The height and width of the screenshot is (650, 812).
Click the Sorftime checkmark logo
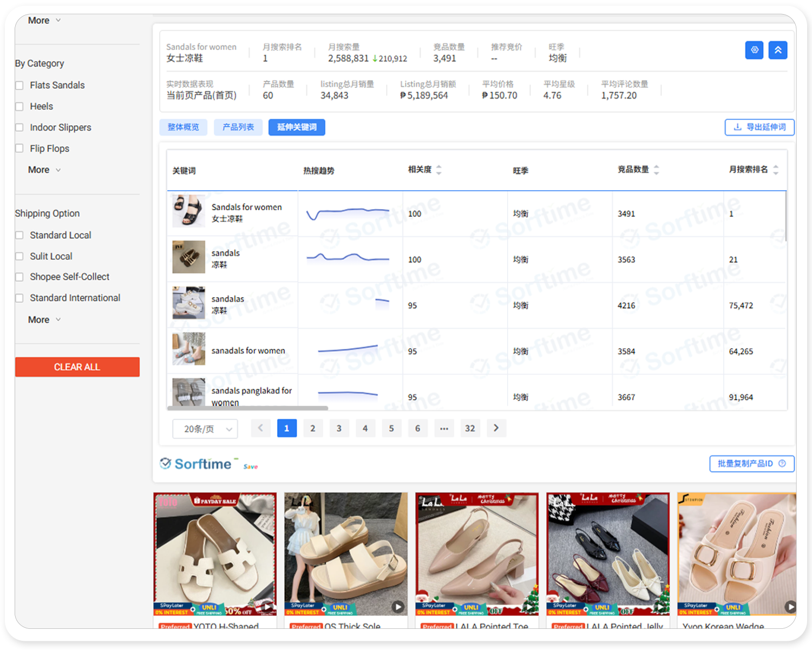(x=165, y=463)
